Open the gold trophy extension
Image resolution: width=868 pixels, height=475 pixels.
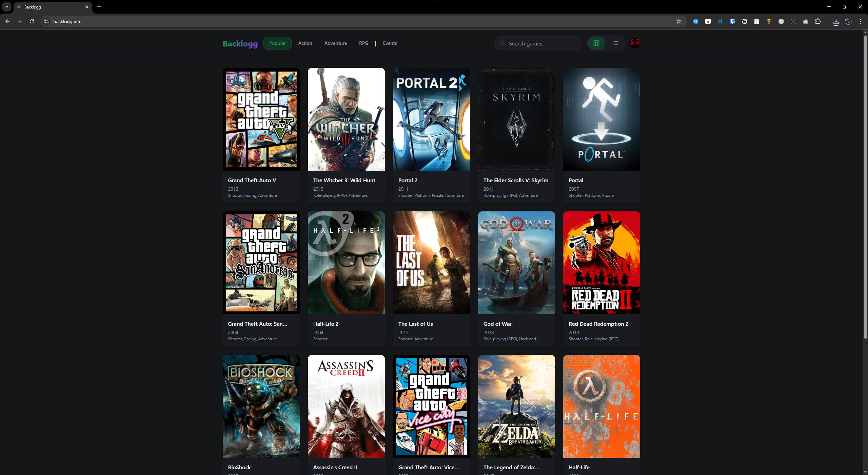coord(769,21)
